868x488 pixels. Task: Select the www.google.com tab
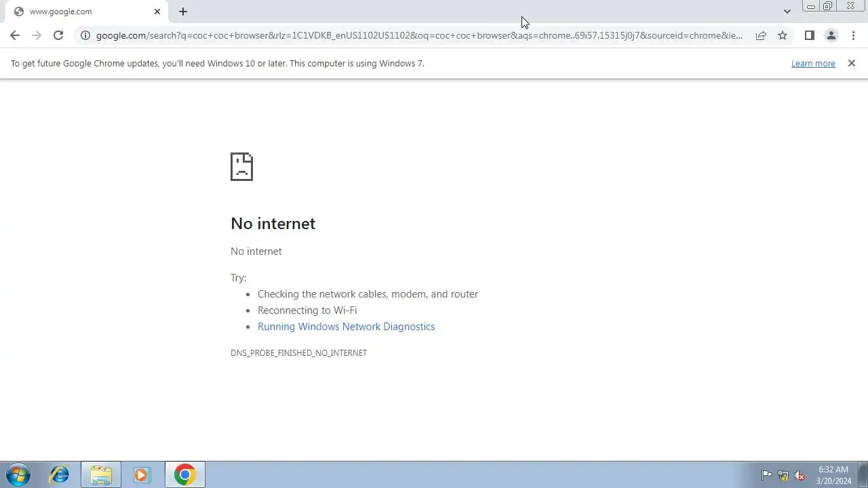point(86,12)
